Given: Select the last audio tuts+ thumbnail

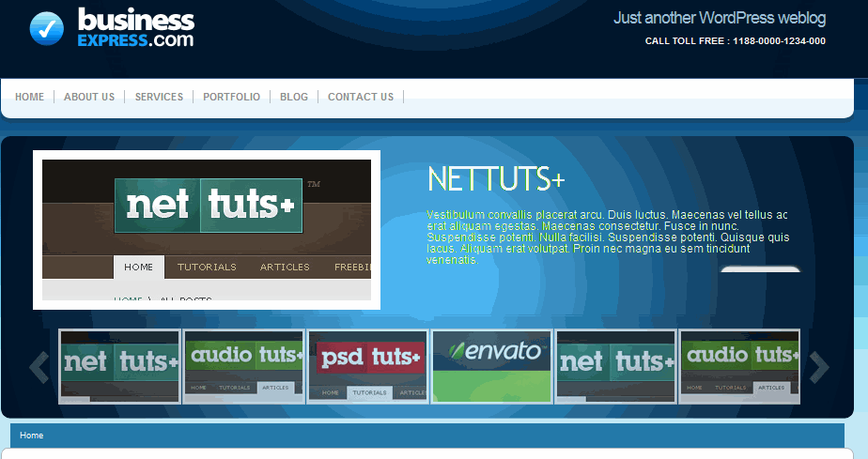Looking at the screenshot, I should click(x=739, y=367).
